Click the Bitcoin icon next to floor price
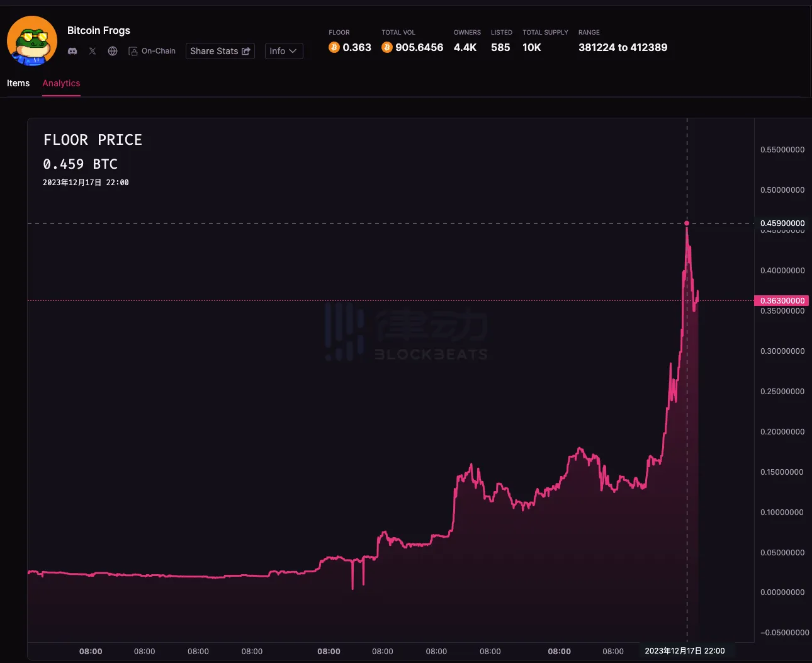 [x=334, y=47]
